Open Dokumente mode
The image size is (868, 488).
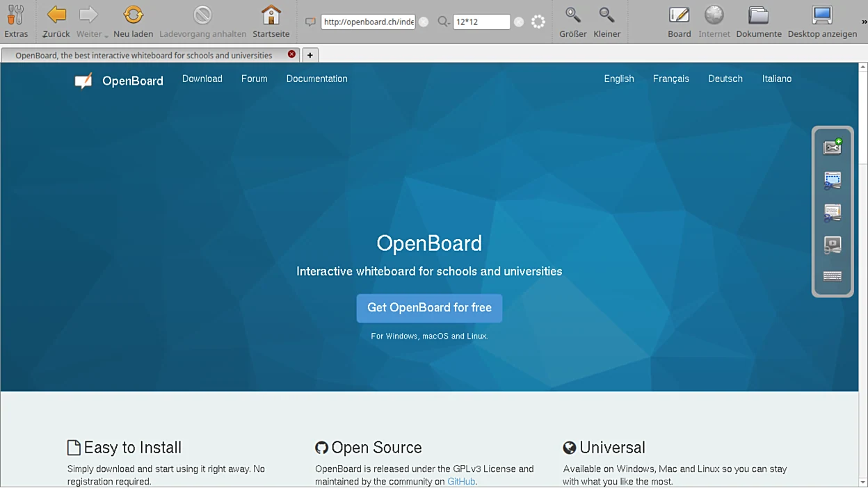(x=758, y=21)
